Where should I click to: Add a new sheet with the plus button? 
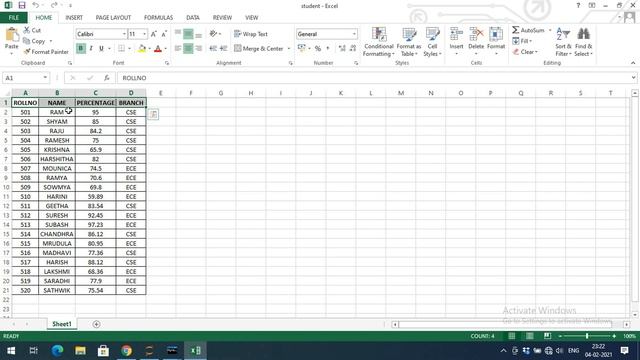(96, 324)
